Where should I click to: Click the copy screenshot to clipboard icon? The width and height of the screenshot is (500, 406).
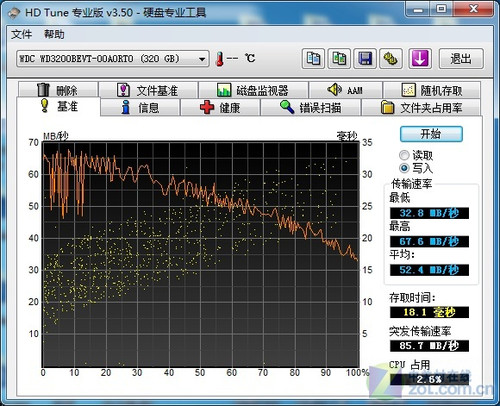pos(339,59)
